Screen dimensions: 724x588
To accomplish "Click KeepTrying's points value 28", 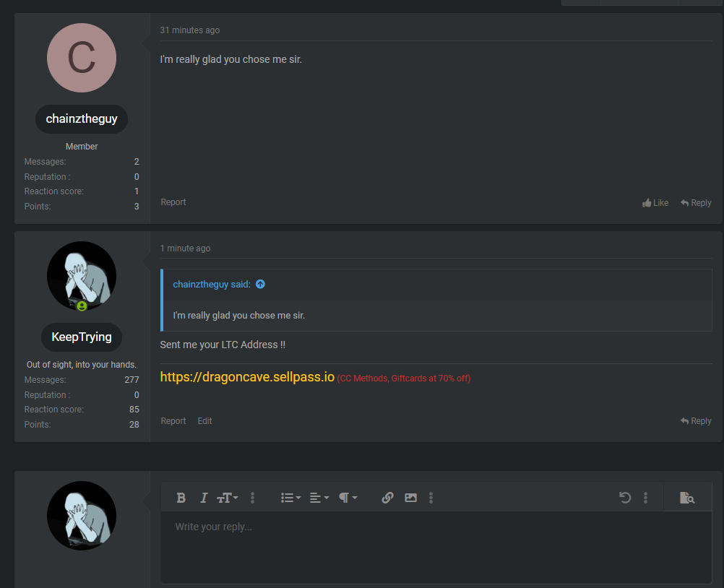I will pyautogui.click(x=134, y=425).
